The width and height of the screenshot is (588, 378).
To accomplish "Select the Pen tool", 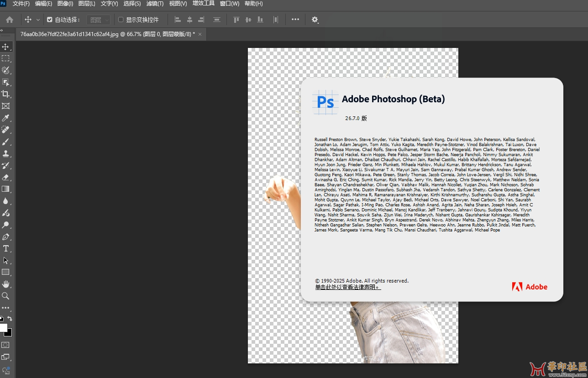I will [5, 236].
